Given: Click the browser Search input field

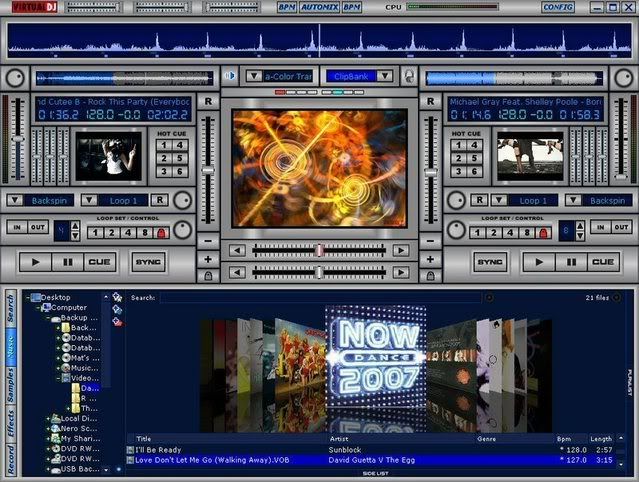Looking at the screenshot, I should [x=320, y=298].
